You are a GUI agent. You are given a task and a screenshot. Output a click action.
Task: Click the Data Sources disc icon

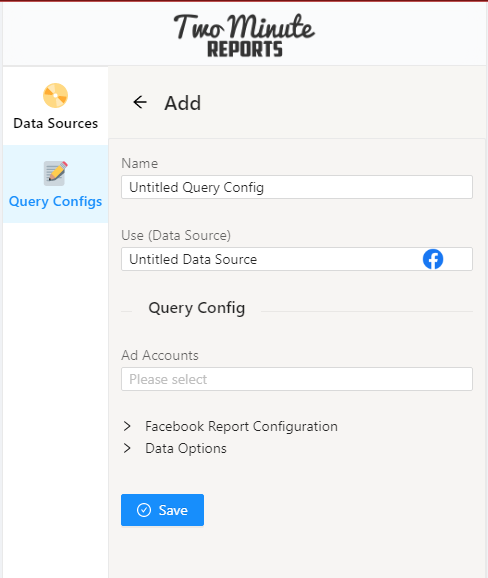[x=55, y=95]
